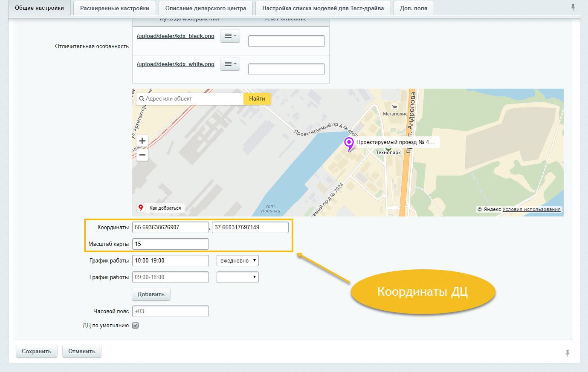This screenshot has height=372, width=588.
Task: Click the Адрес или объект search field
Action: click(190, 98)
